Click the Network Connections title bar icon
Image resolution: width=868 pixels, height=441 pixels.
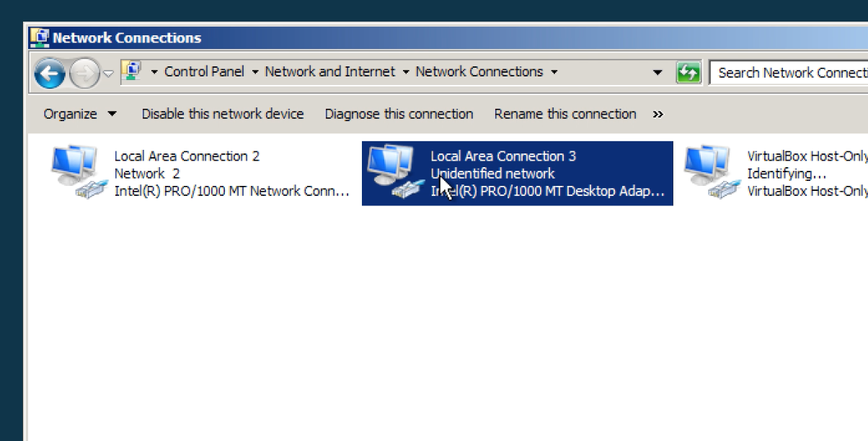click(x=40, y=37)
